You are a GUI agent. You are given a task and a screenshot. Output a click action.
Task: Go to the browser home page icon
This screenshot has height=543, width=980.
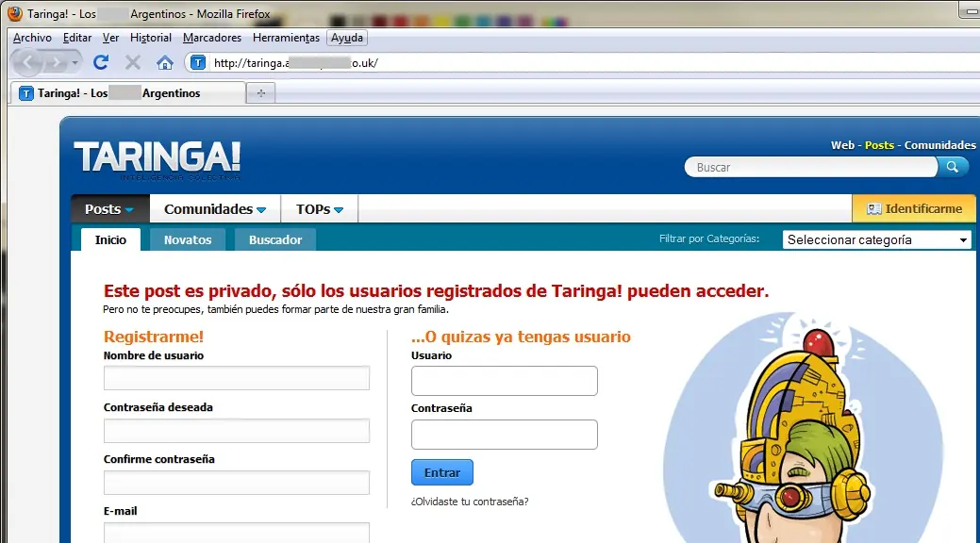(165, 62)
